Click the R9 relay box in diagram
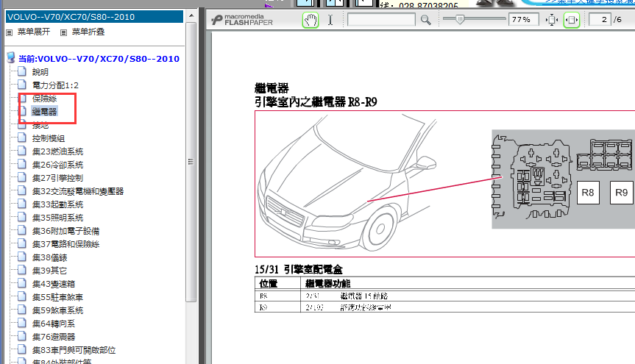The image size is (635, 364). coord(621,193)
